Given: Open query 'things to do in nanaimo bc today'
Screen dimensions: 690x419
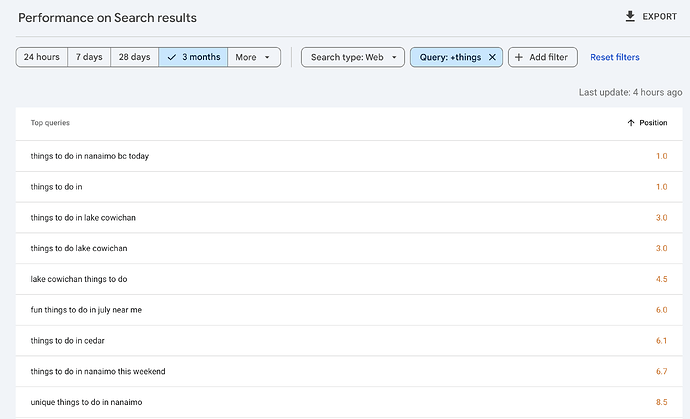Looking at the screenshot, I should pyautogui.click(x=90, y=156).
